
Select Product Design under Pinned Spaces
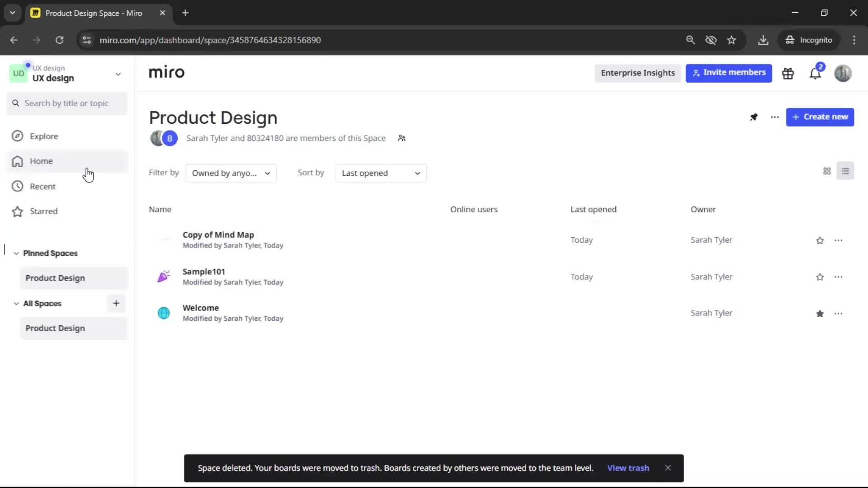[74, 278]
